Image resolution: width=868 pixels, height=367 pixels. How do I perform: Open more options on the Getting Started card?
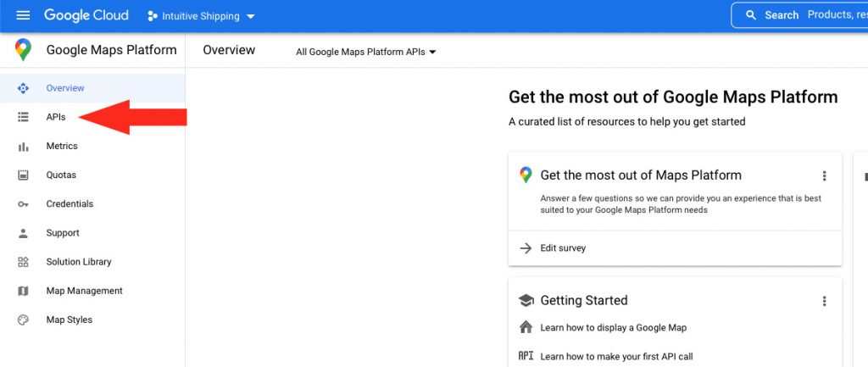coord(824,301)
